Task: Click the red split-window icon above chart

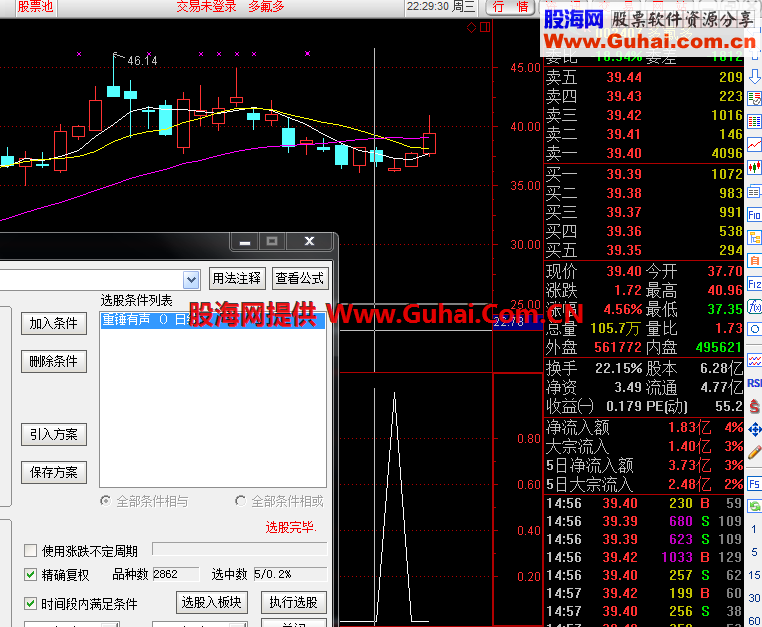Action: (485, 27)
